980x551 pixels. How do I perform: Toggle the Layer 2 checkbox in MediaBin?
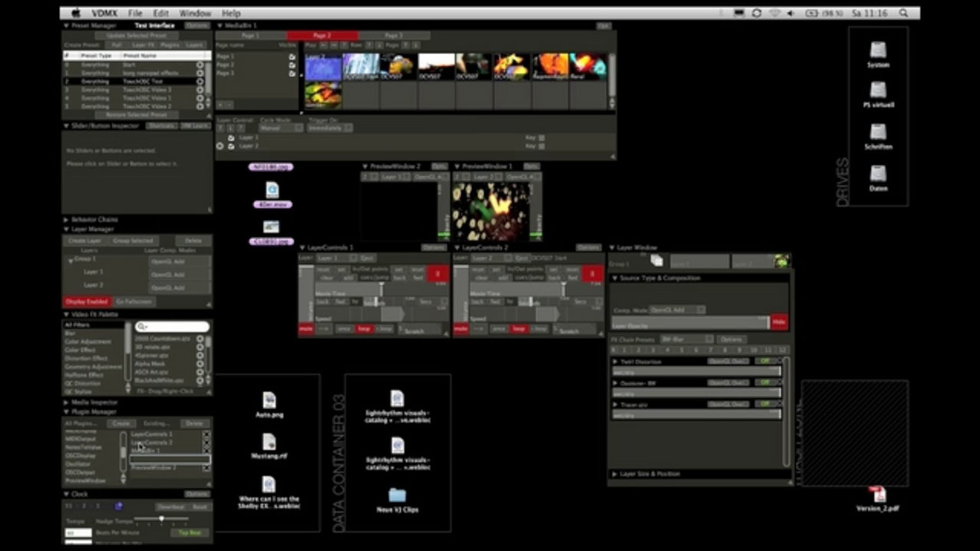pos(231,146)
